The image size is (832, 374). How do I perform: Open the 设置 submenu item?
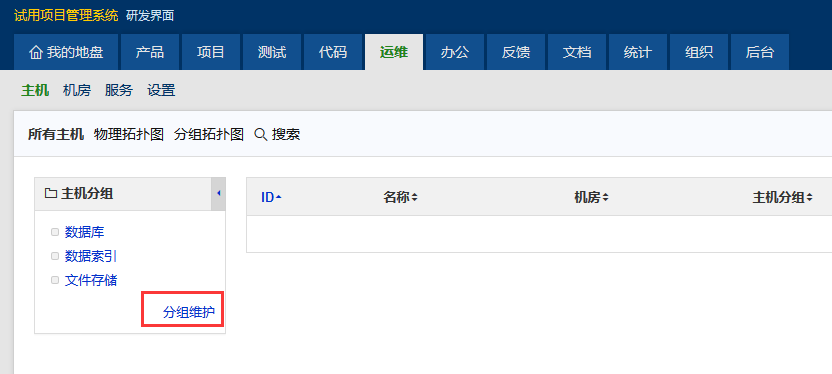(x=161, y=90)
